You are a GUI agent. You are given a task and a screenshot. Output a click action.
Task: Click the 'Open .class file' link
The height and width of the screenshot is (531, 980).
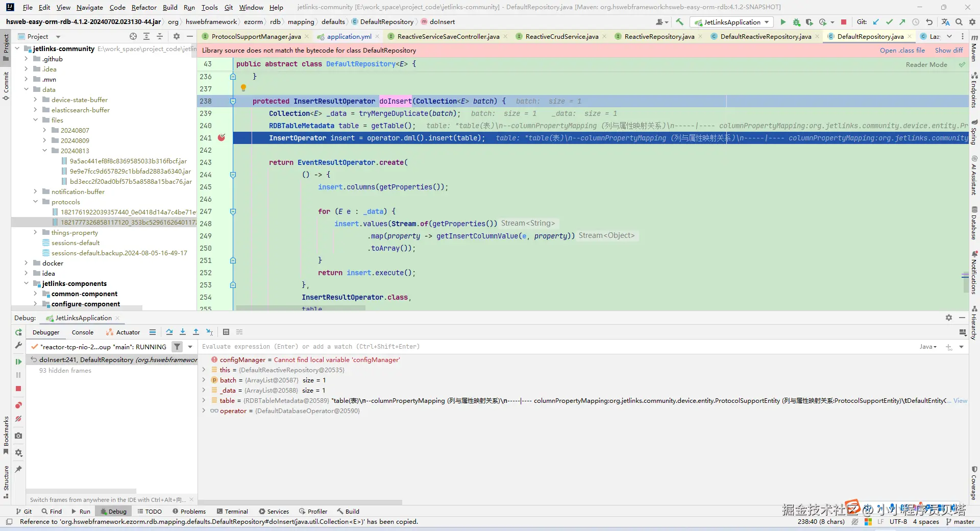pos(902,50)
